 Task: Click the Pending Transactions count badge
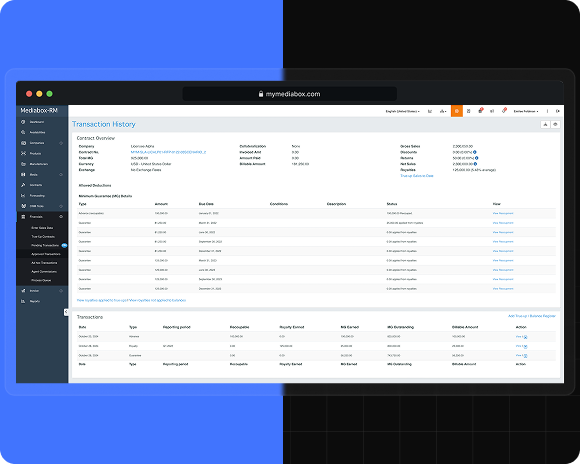coord(64,245)
